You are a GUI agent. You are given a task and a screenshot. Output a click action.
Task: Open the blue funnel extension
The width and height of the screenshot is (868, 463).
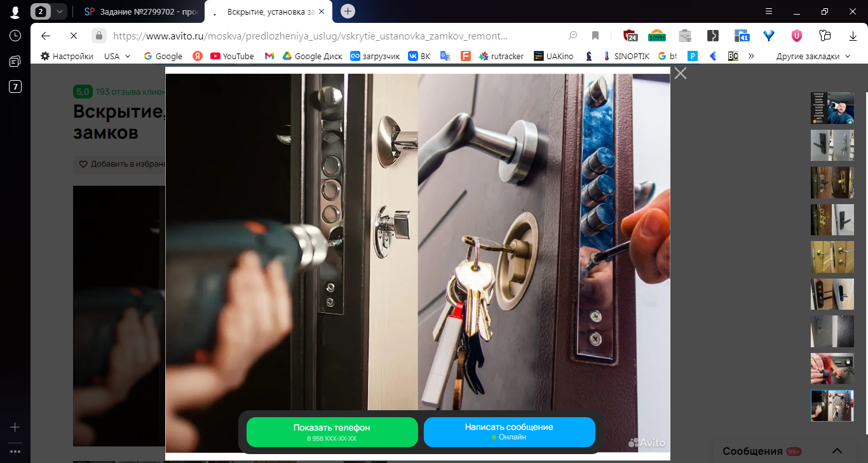(x=769, y=36)
